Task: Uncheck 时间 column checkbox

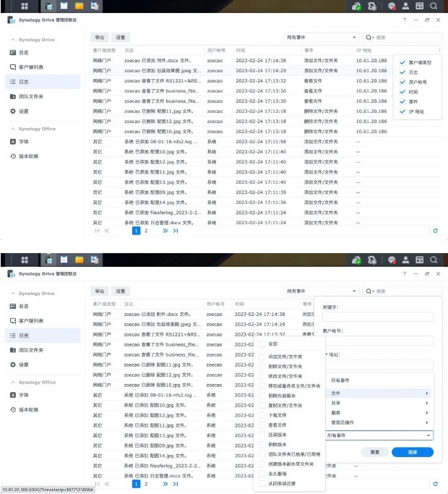Action: 402,92
